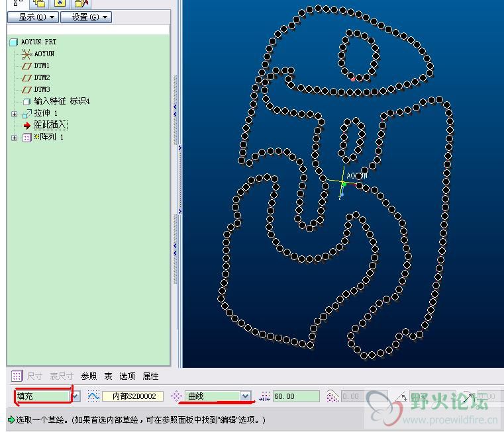504x432 pixels.
Task: Click the sketch collector curve icon
Action: [93, 396]
